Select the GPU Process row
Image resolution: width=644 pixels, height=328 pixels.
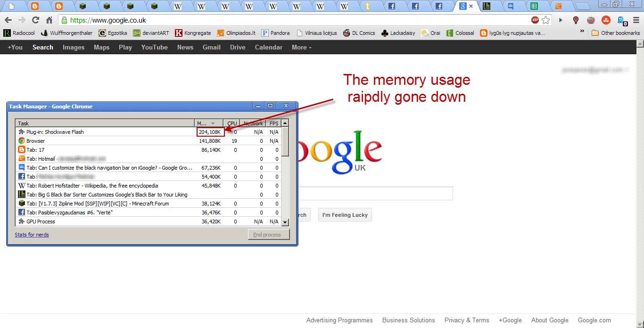(149, 221)
